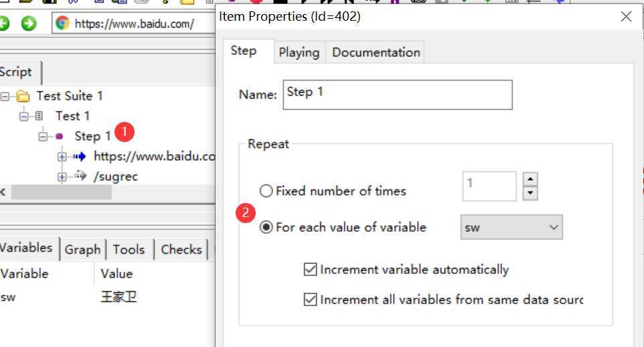Image resolution: width=644 pixels, height=347 pixels.
Task: Select the Fixed number of times option
Action: point(266,191)
